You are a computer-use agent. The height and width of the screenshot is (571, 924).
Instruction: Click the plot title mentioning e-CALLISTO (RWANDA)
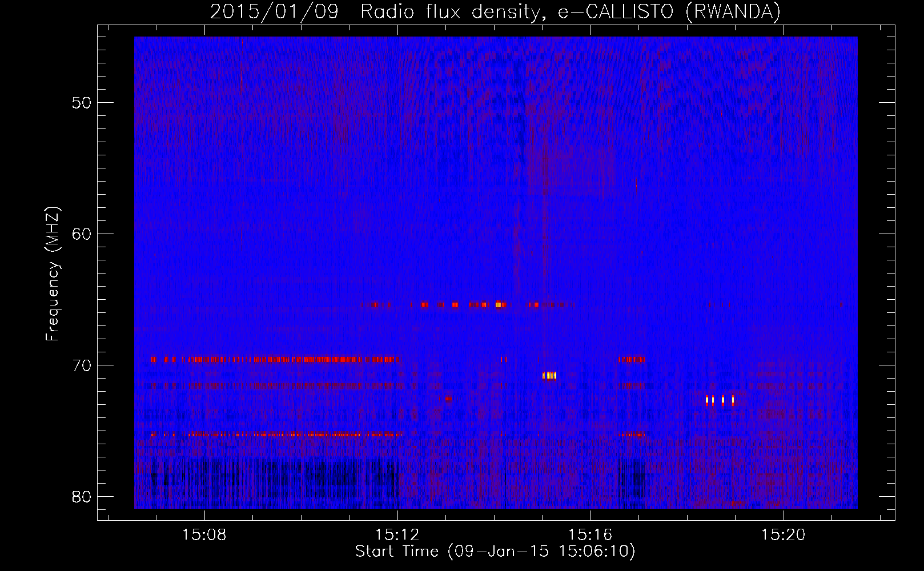(x=495, y=11)
